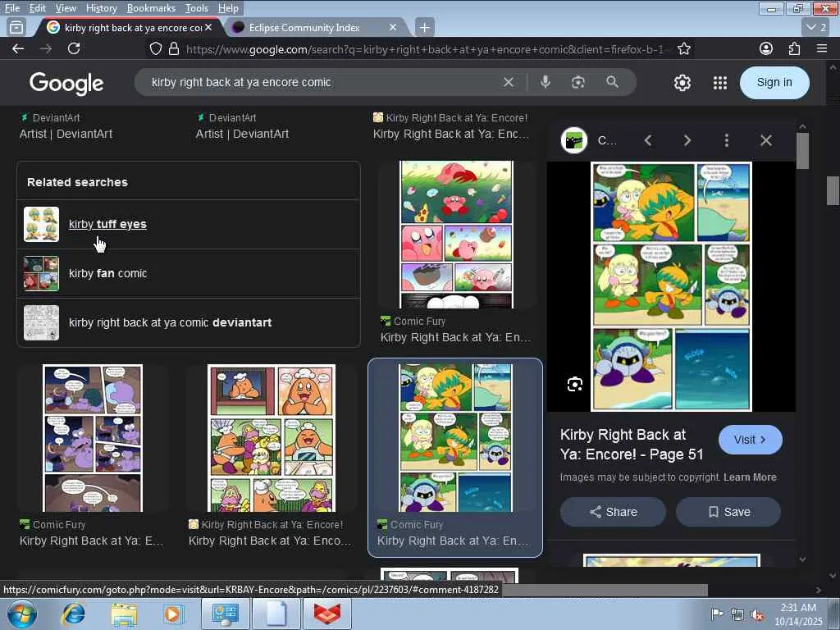Screen dimensions: 840x630
Task: Launch Internet Explorer from taskbar
Action: pyautogui.click(x=73, y=614)
